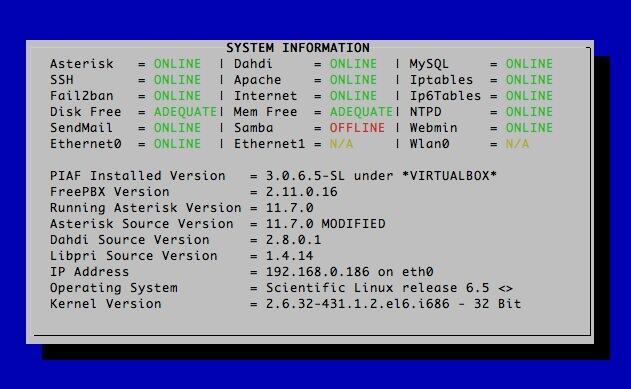Click ONLINE status beside Ip6Tables

529,96
